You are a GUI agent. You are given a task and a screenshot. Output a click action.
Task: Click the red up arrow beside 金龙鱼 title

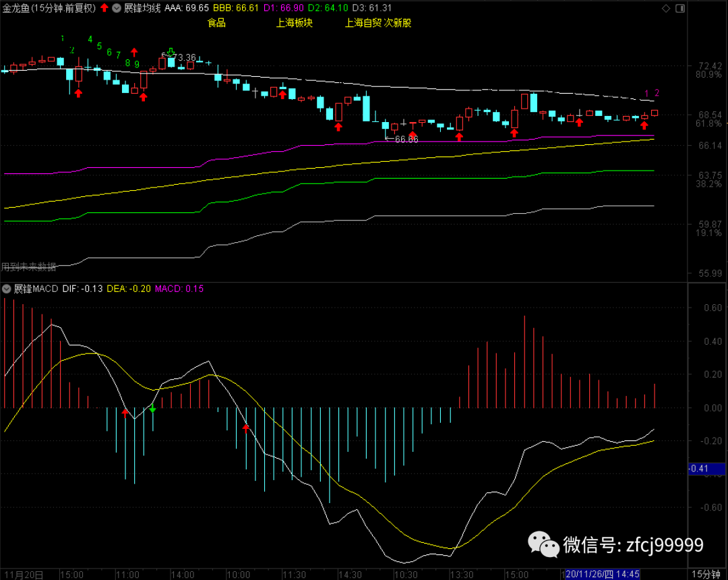[104, 7]
